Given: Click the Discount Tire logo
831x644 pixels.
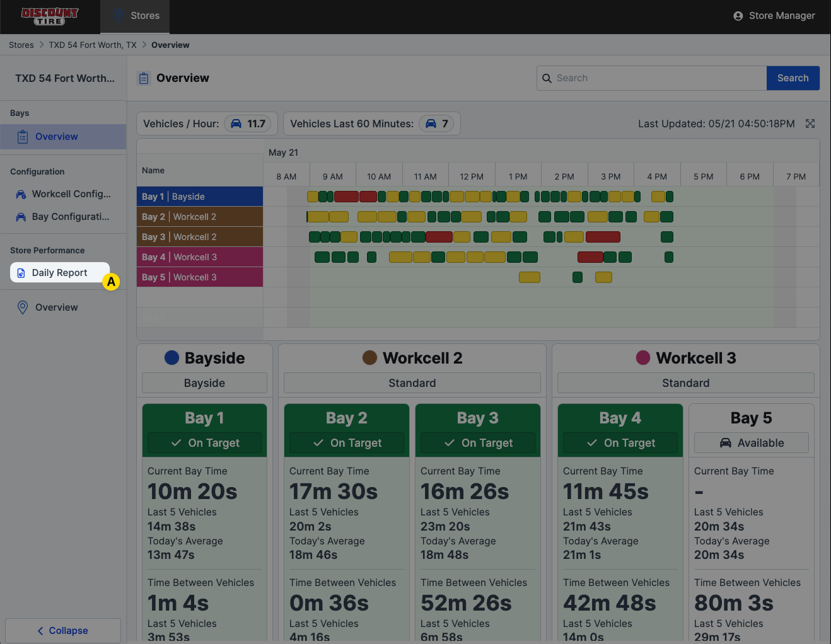Looking at the screenshot, I should tap(50, 16).
